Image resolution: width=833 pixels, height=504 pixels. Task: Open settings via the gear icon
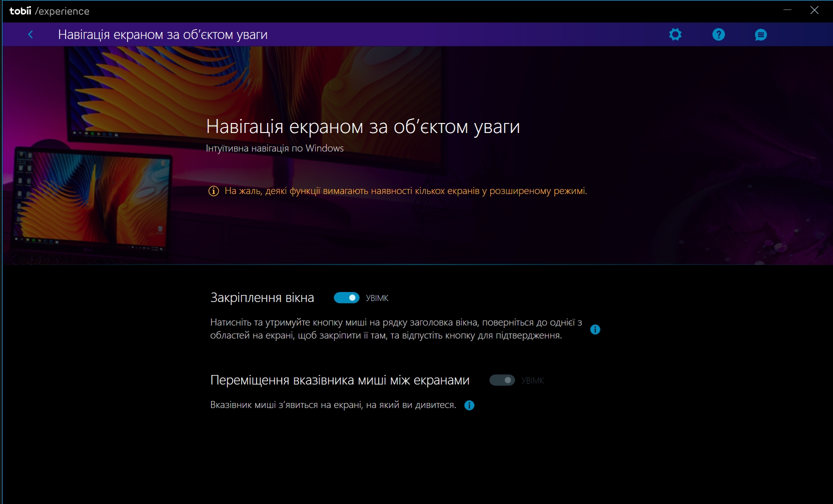pyautogui.click(x=675, y=34)
